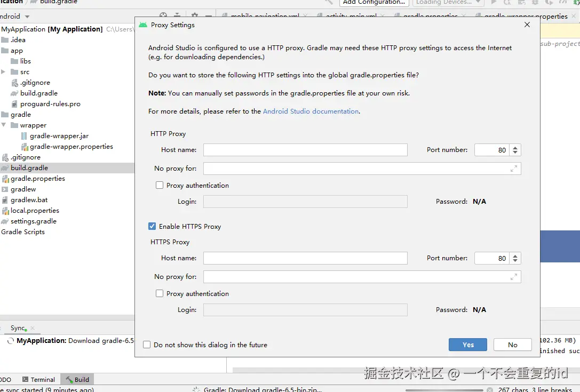
Task: Select the Build tool window tab
Action: [77, 379]
